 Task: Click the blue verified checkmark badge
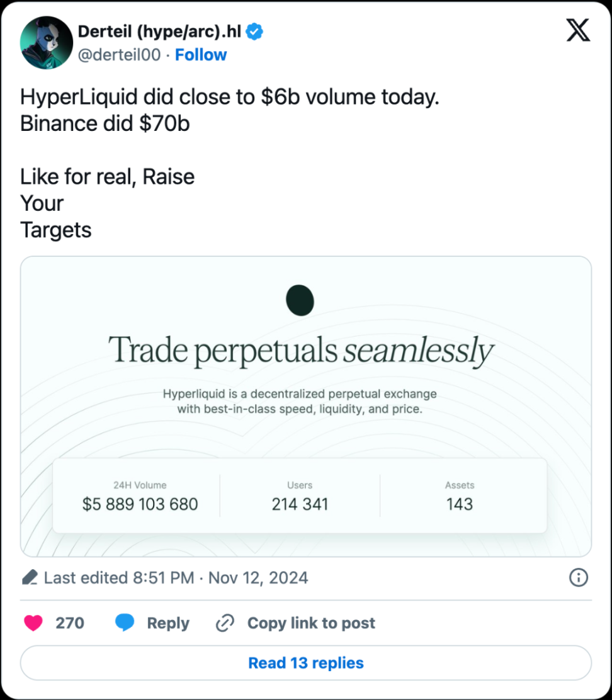tap(254, 31)
